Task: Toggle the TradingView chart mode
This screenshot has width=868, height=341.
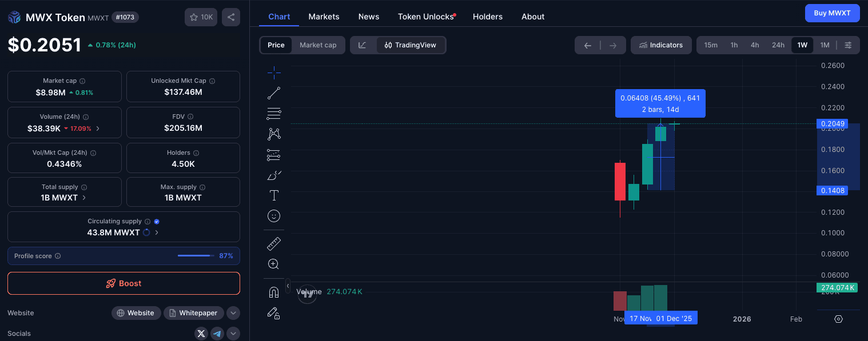Action: (411, 45)
